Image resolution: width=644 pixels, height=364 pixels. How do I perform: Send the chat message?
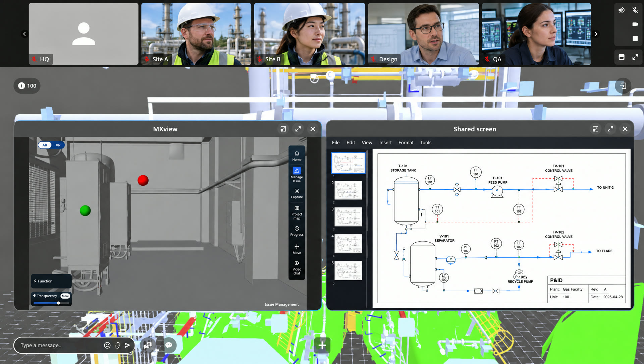click(x=127, y=345)
